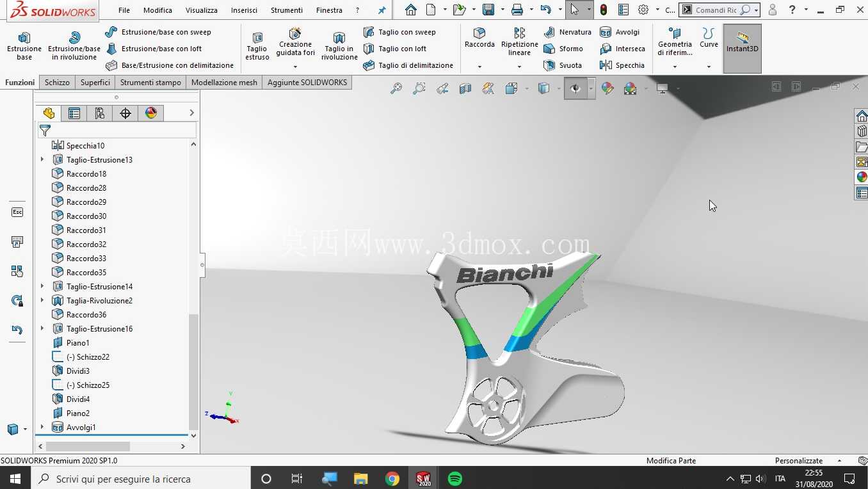Select Raccordo36 in the feature tree

click(x=86, y=315)
